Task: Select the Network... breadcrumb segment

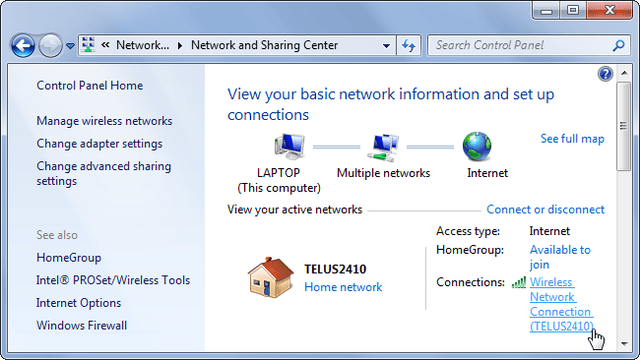Action: coord(142,45)
